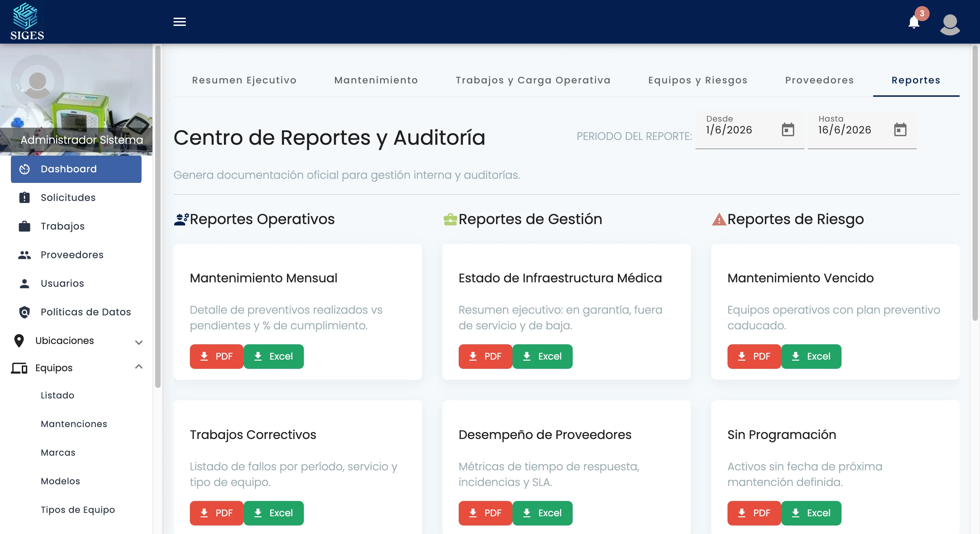Download Mantenimiento Vencido as PDF
This screenshot has height=534, width=980.
[754, 356]
